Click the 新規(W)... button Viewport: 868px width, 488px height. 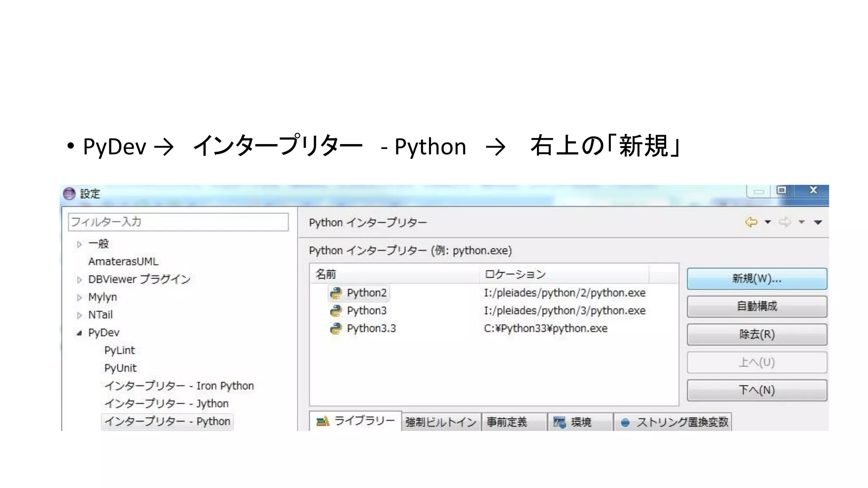[x=757, y=279]
